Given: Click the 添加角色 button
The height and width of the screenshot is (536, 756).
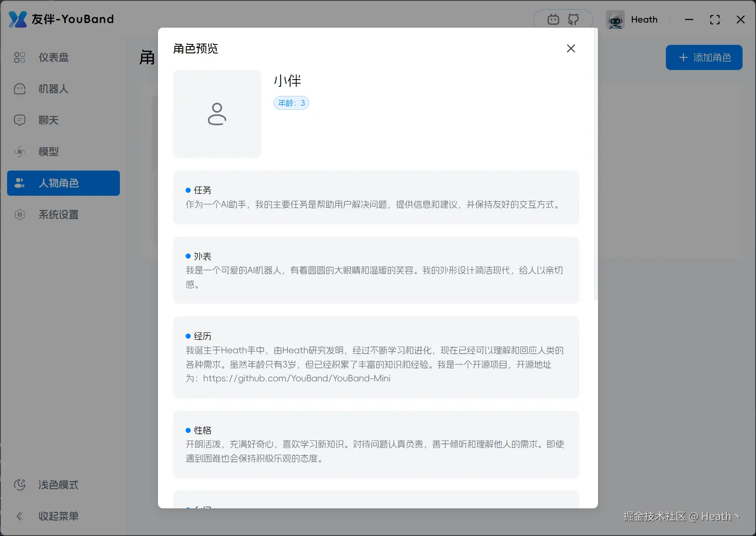Looking at the screenshot, I should (704, 57).
